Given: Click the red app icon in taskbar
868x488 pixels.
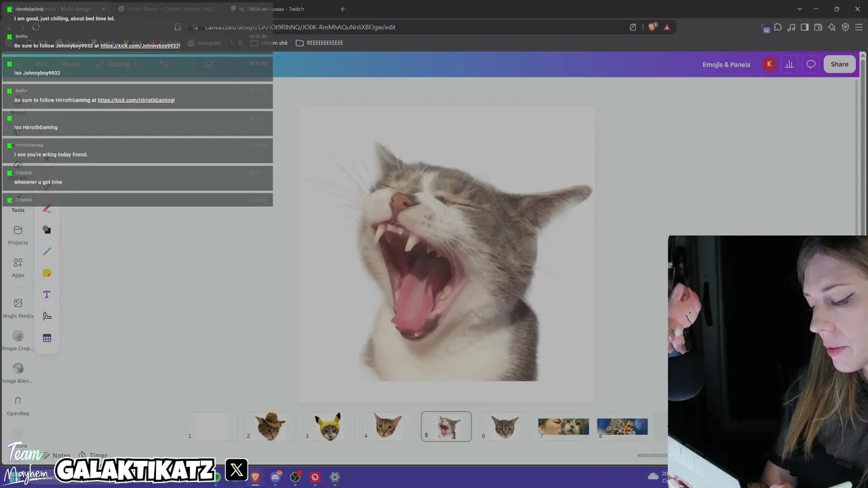Looking at the screenshot, I should coord(315,477).
